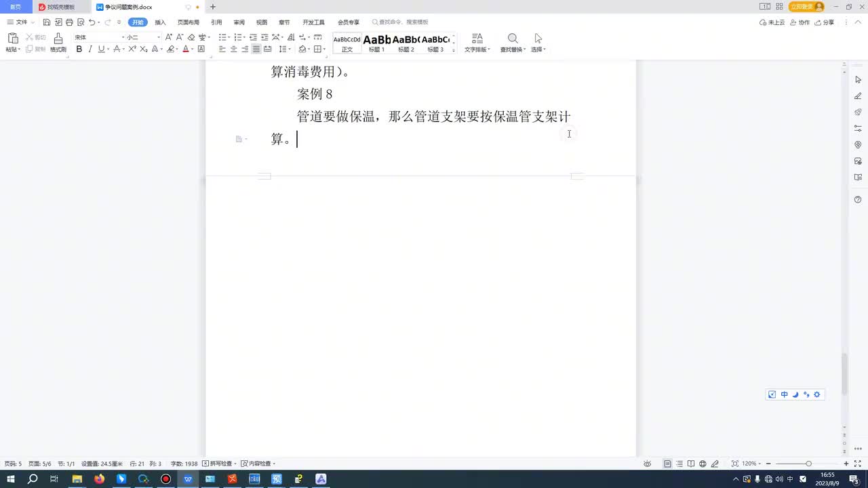Expand the styles gallery more arrow
Image resolution: width=868 pixels, height=488 pixels.
point(454,50)
